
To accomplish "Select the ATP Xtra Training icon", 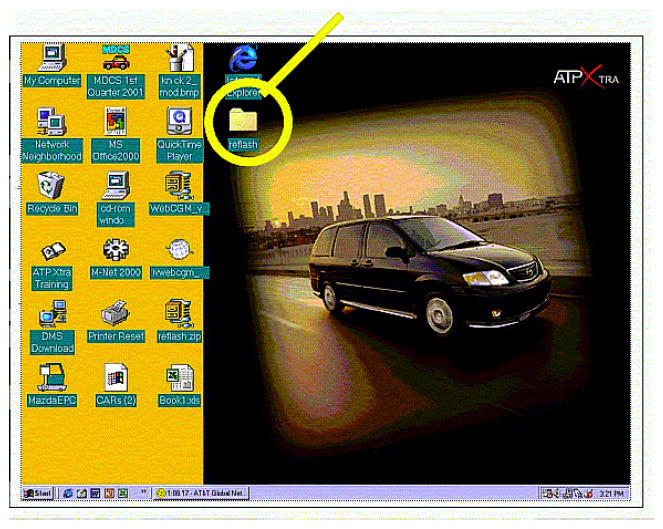I will (51, 250).
